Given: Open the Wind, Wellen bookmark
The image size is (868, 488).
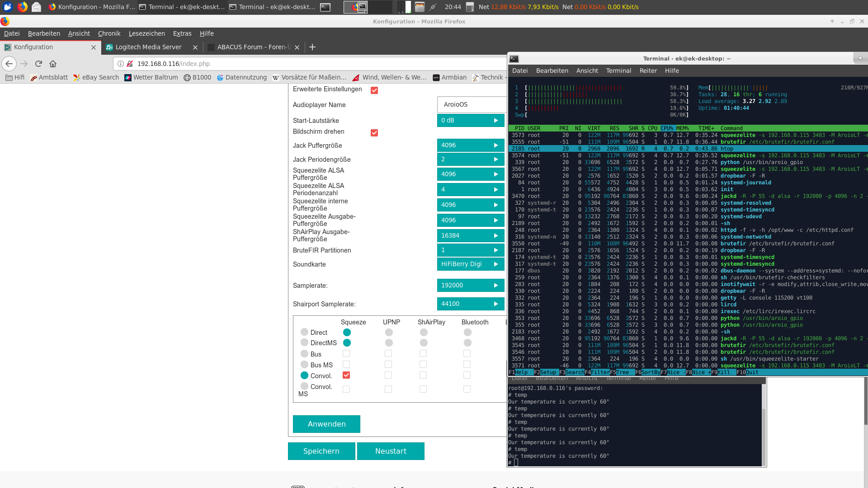Looking at the screenshot, I should click(389, 77).
